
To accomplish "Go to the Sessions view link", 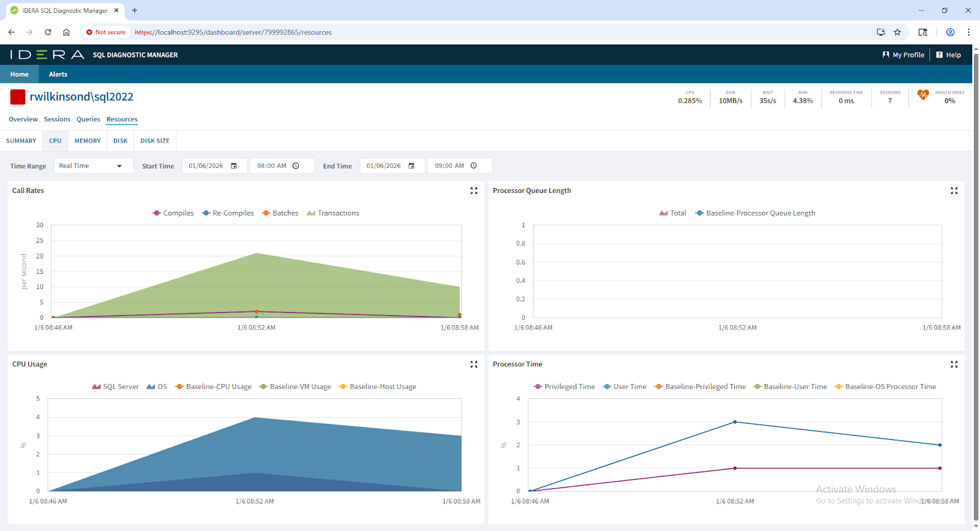I will 57,119.
